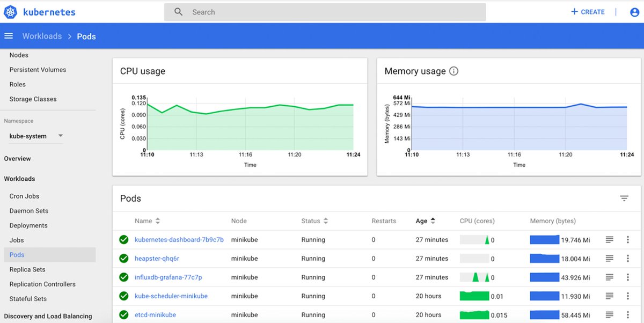
Task: Toggle sorting on the Age column
Action: (433, 221)
